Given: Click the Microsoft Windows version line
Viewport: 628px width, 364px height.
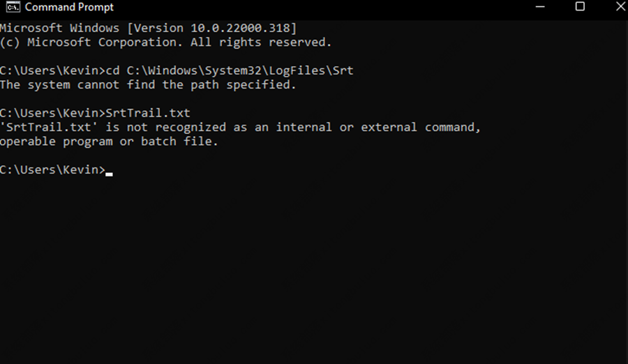Looking at the screenshot, I should point(148,28).
